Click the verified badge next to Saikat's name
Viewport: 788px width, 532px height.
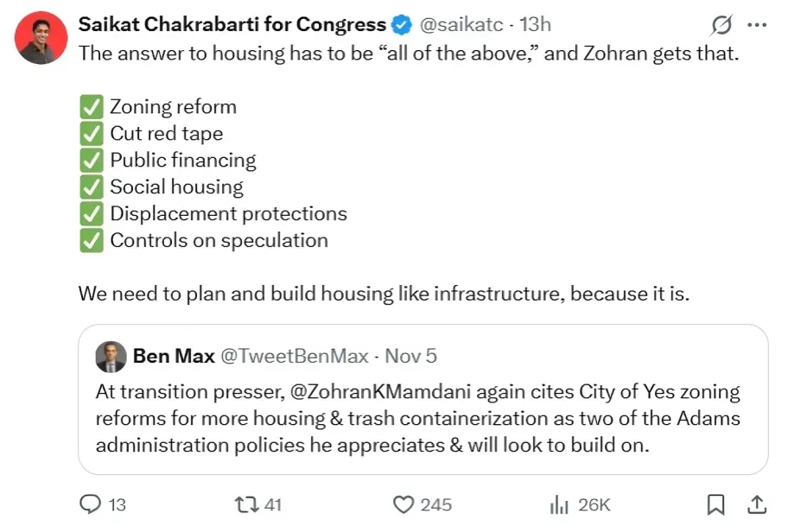400,25
